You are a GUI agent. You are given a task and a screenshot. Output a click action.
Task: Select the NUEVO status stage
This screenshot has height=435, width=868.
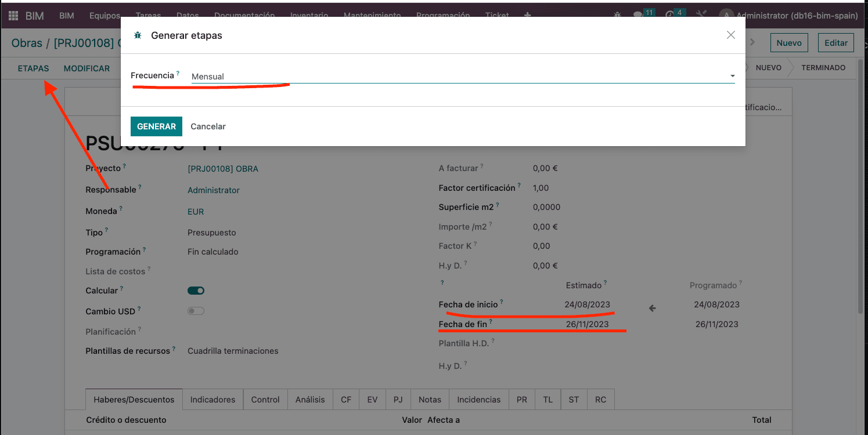[769, 68]
